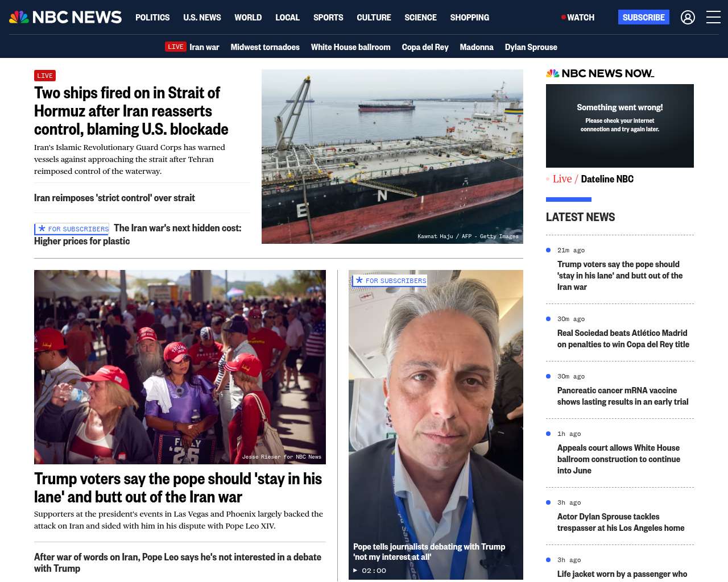Open the Strait of Hormuz tanker ship image
This screenshot has width=728, height=582.
point(392,156)
